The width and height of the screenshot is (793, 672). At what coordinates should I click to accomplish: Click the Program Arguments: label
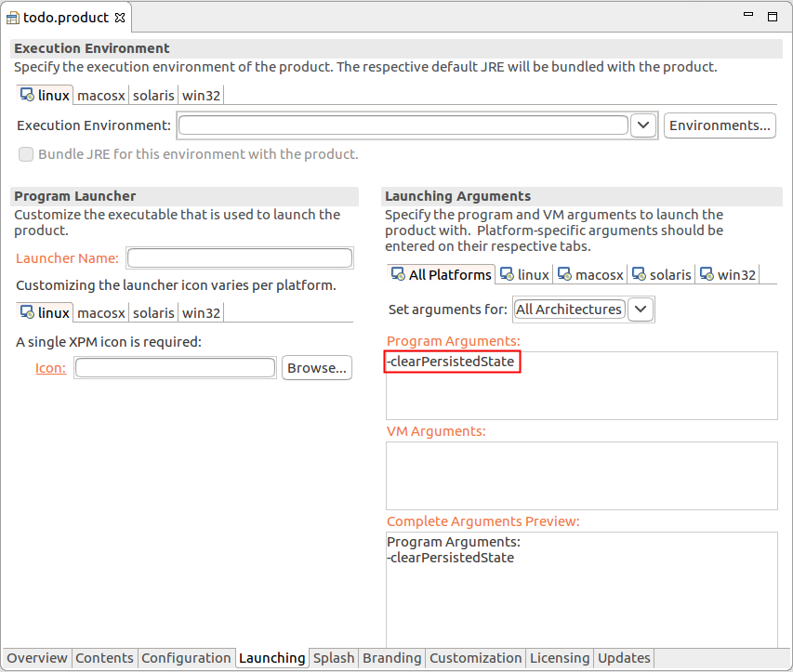click(x=453, y=341)
